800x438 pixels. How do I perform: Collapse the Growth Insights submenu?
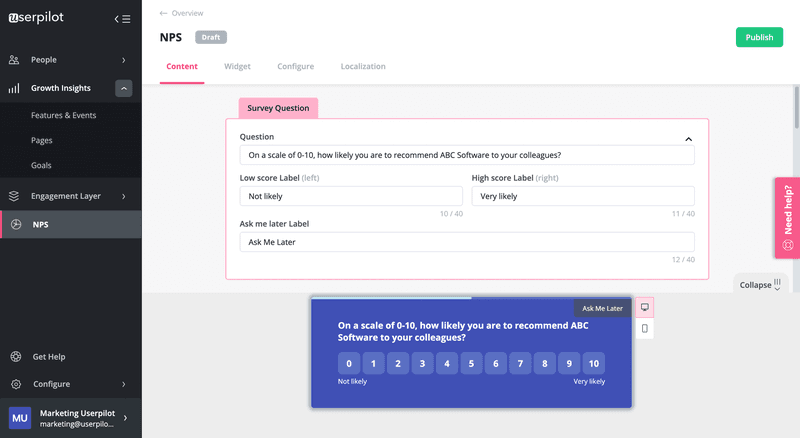[x=123, y=88]
